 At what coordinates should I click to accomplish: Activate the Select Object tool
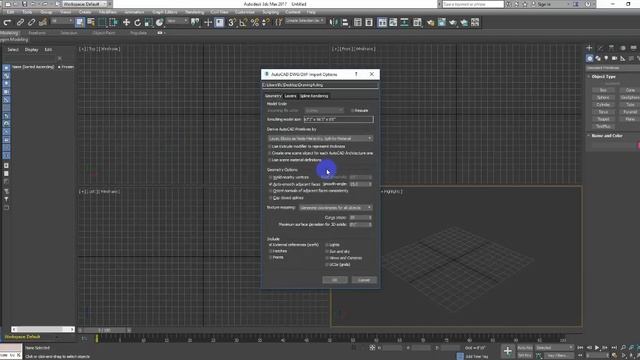point(80,22)
